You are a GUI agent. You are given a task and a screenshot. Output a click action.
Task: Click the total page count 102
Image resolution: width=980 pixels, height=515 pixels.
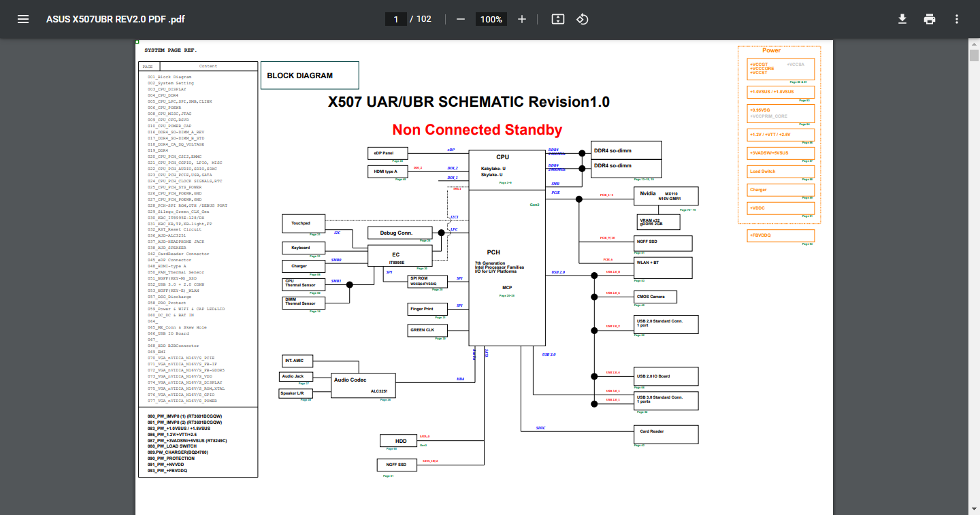424,19
